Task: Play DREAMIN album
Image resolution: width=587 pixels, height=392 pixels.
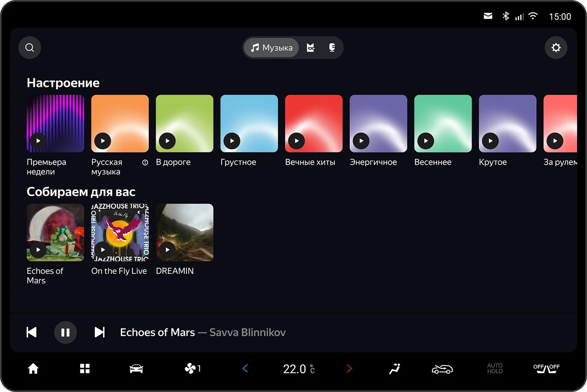Action: tap(167, 250)
